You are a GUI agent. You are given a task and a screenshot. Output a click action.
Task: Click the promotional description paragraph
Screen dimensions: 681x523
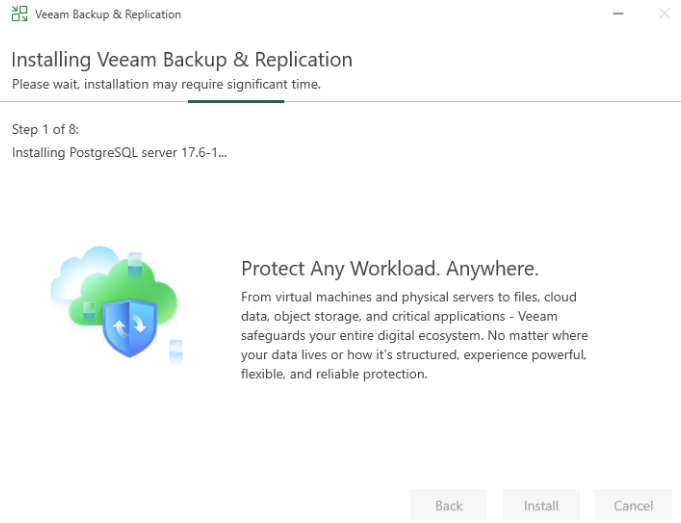(414, 336)
